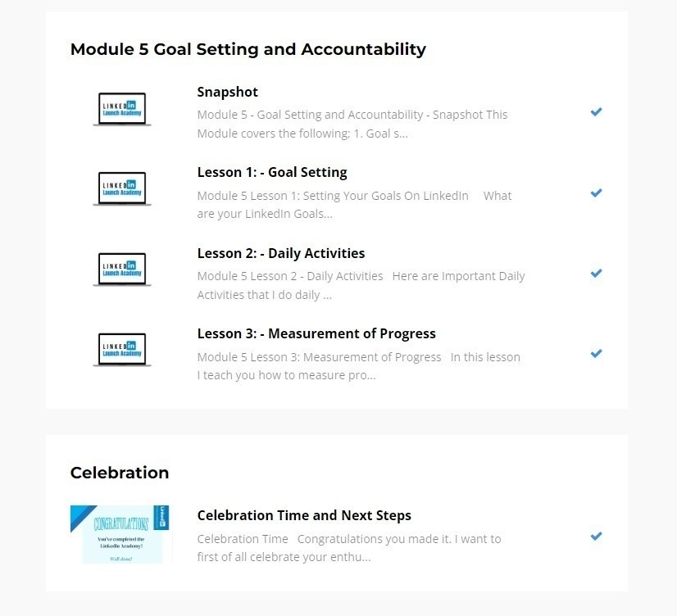The height and width of the screenshot is (616, 677).
Task: Click the Lesson 1 Goal Setting laptop thumbnail
Action: tap(122, 189)
